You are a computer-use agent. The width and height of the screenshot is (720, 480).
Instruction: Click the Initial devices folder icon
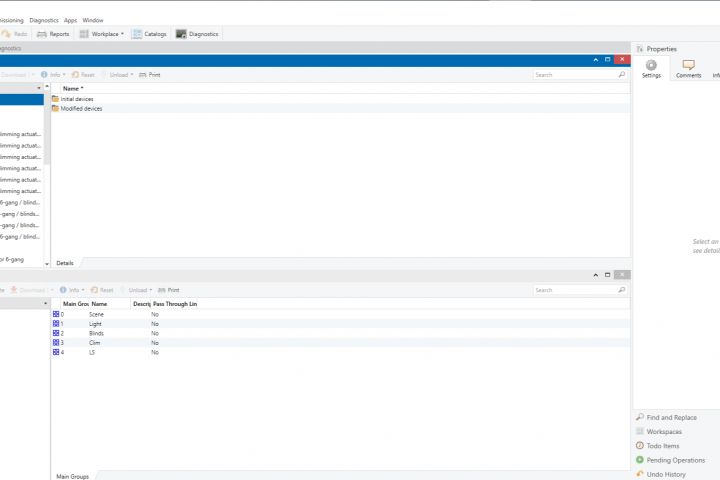pos(56,99)
